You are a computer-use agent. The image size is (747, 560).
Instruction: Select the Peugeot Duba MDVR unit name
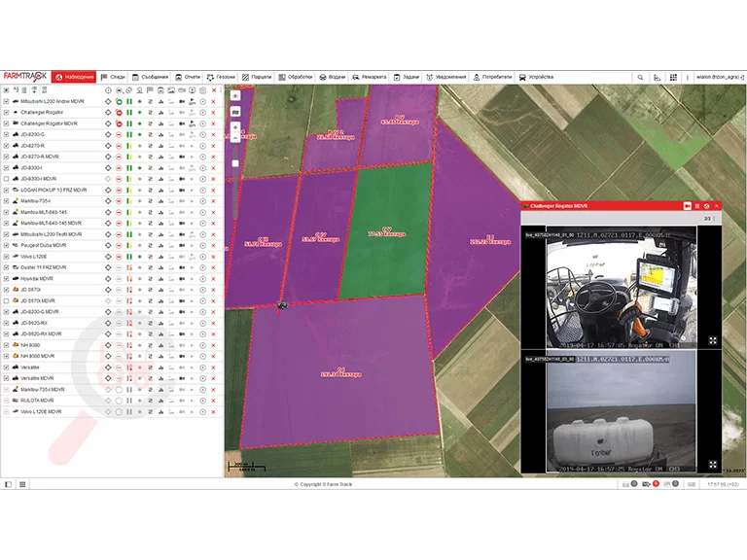pyautogui.click(x=44, y=246)
